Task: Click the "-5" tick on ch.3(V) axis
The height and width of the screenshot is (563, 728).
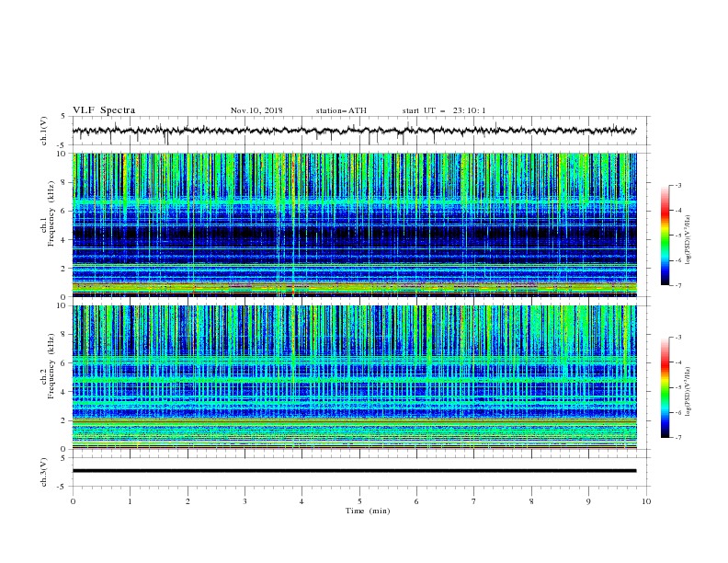Action: 63,487
